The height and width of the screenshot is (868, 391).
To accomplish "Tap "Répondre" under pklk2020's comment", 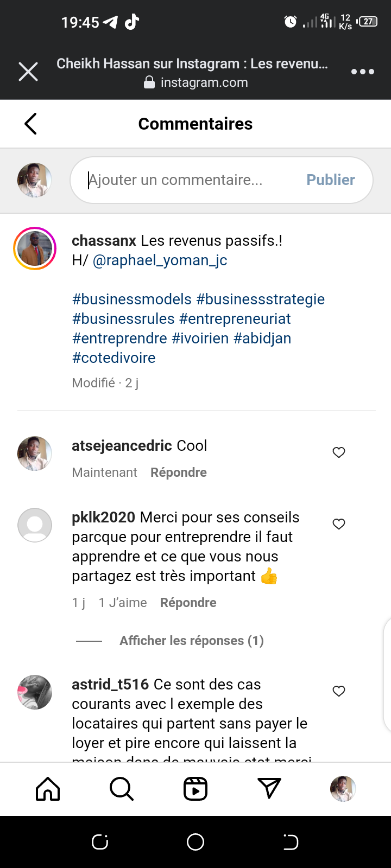I will [x=188, y=603].
